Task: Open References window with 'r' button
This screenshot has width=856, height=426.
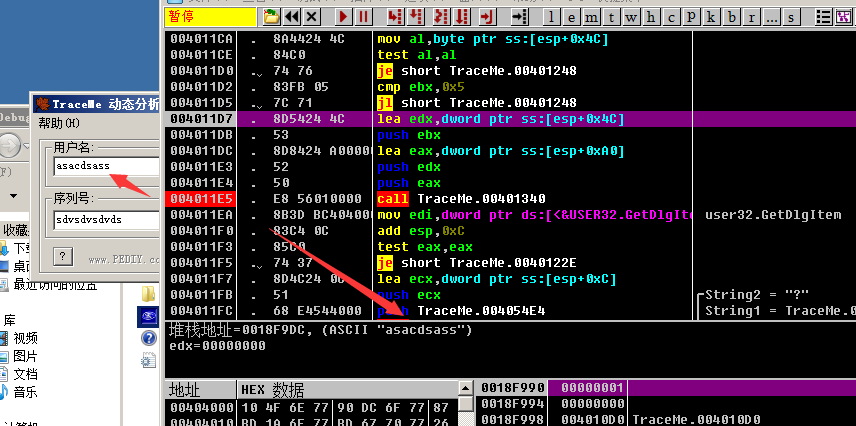Action: (x=752, y=17)
